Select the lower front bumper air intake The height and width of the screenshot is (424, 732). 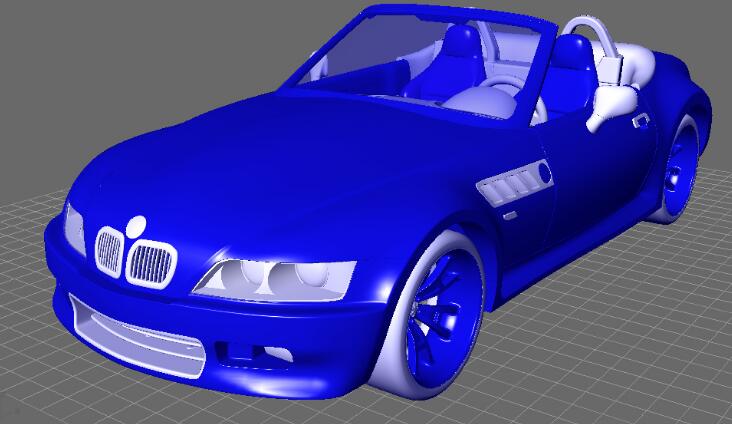click(137, 336)
